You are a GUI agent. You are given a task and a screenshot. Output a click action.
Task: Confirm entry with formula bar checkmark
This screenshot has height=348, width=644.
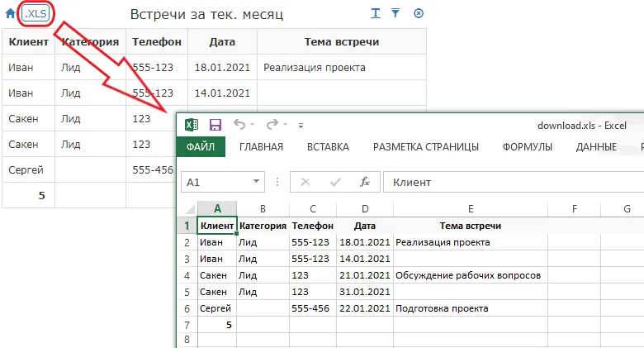pyautogui.click(x=335, y=182)
